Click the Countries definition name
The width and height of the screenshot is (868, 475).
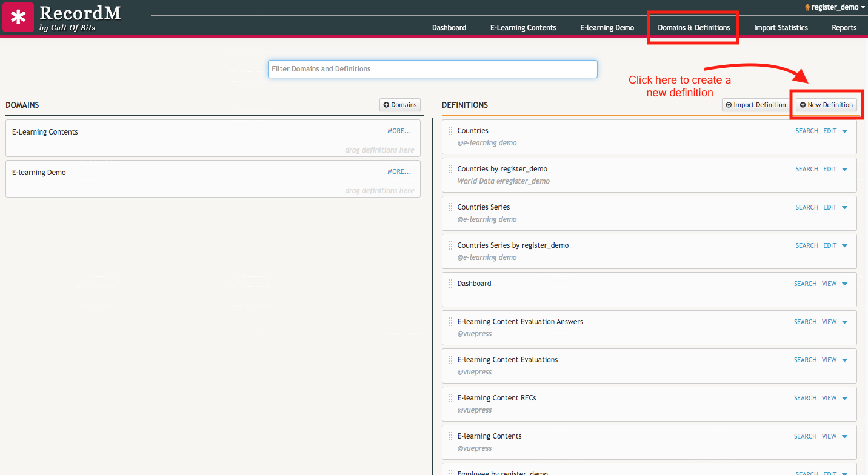coord(473,131)
